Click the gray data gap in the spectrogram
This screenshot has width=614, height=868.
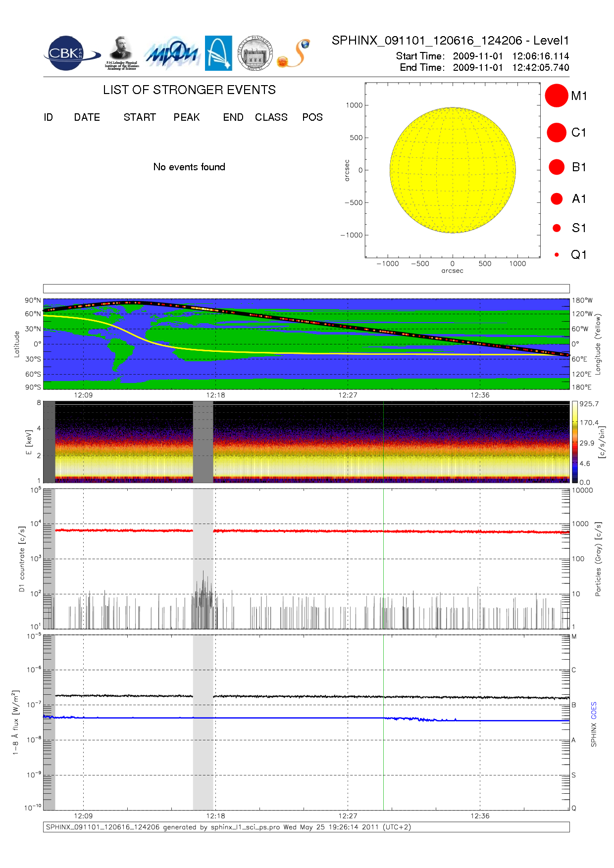203,442
